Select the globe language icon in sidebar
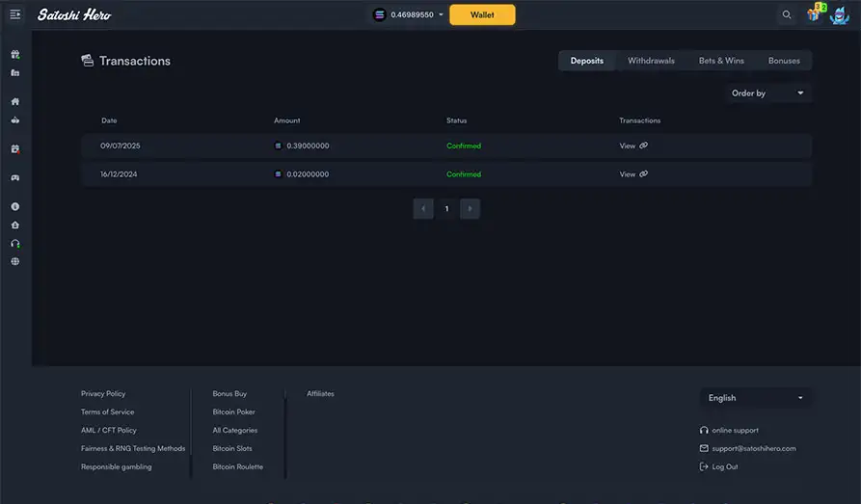Viewport: 861px width, 504px height. 15,262
